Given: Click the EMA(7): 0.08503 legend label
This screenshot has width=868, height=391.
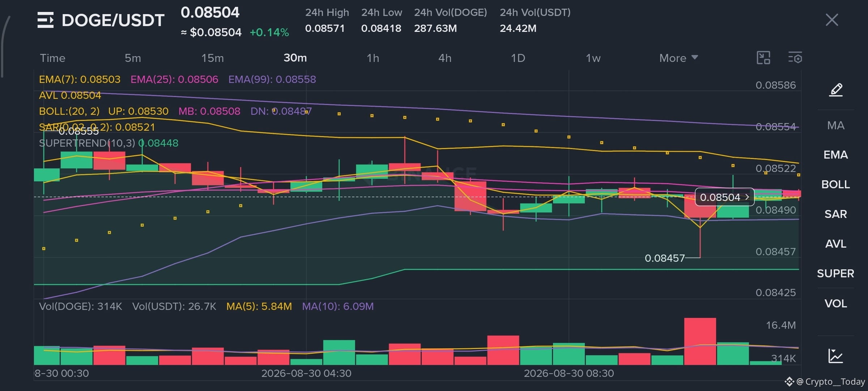Looking at the screenshot, I should (x=80, y=79).
